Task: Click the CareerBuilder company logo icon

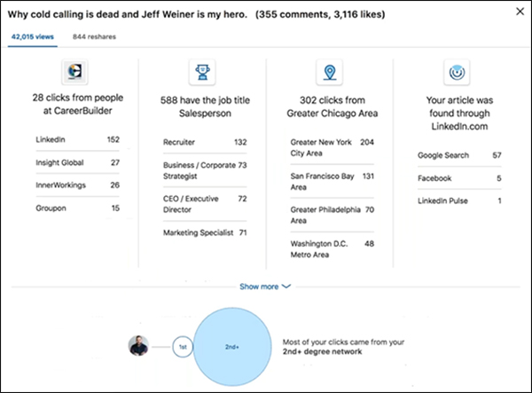Action: tap(75, 72)
